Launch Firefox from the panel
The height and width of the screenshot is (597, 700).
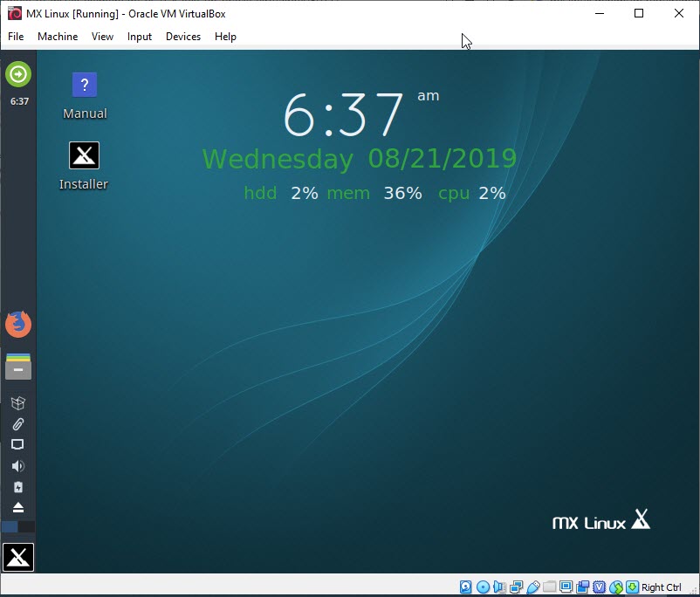[x=18, y=324]
